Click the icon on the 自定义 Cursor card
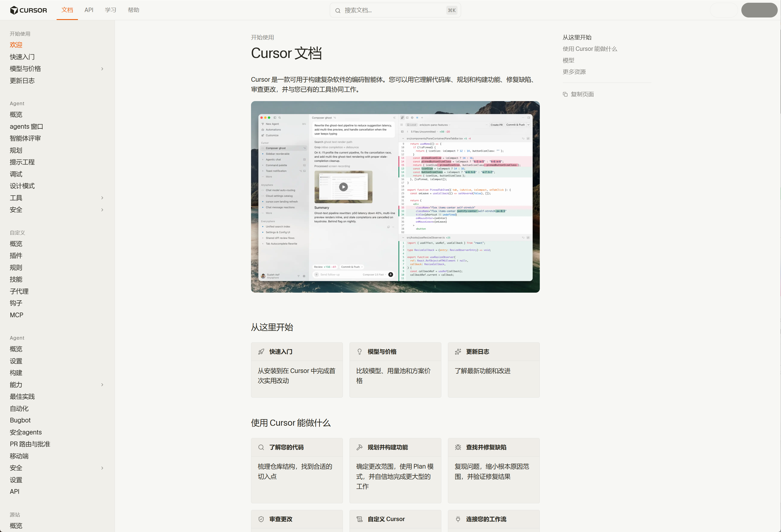Image resolution: width=781 pixels, height=532 pixels. click(x=360, y=519)
